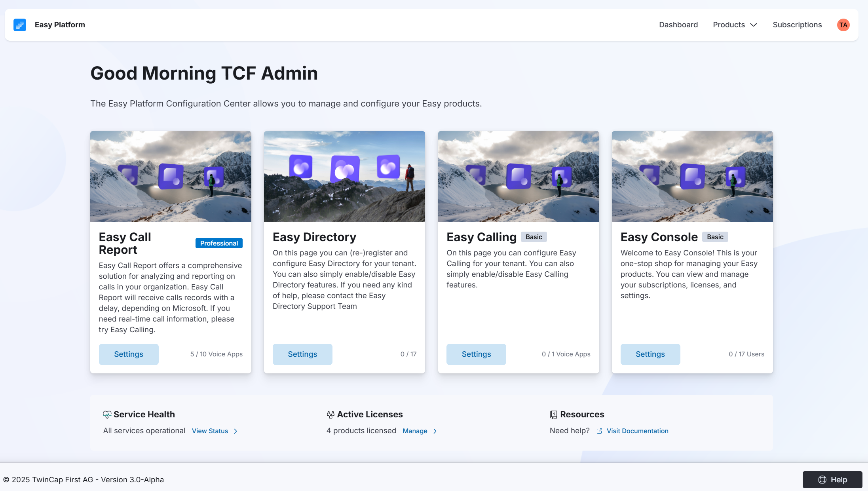Viewport: 868px width, 491px height.
Task: Open Settings for Easy Directory
Action: tap(302, 354)
